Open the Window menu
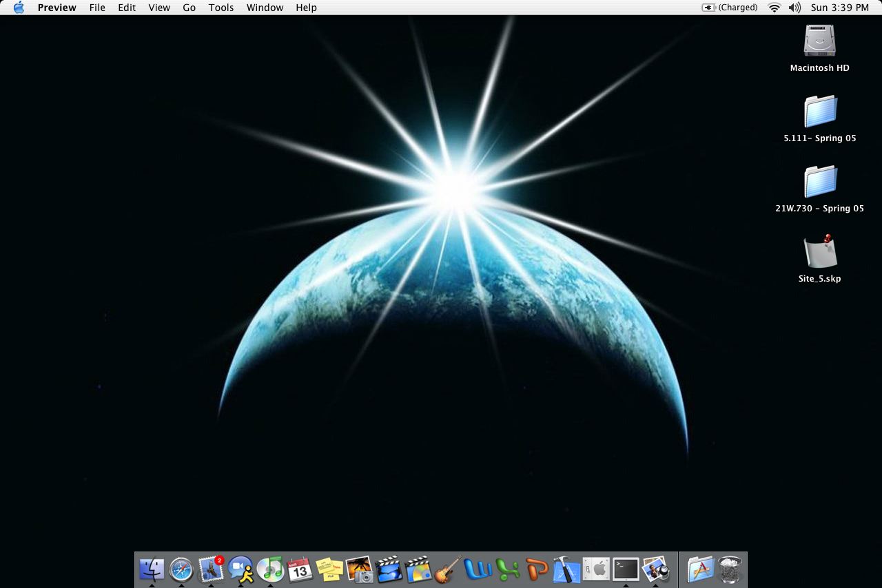This screenshot has width=882, height=588. tap(265, 8)
